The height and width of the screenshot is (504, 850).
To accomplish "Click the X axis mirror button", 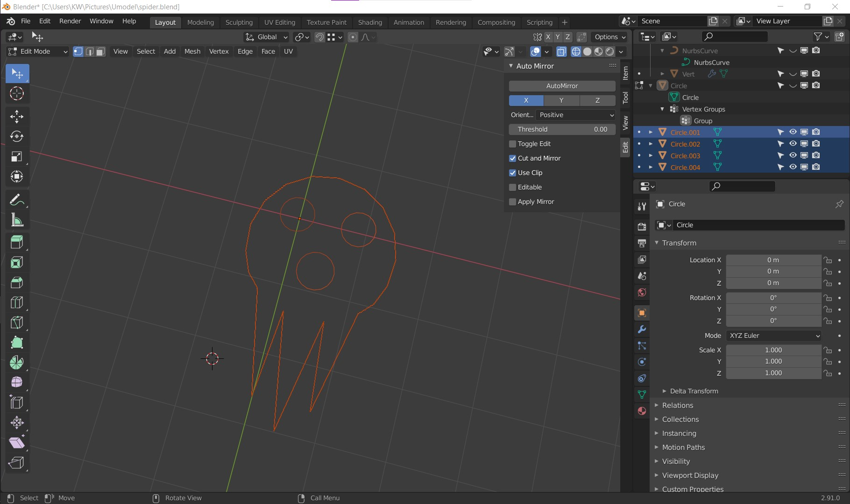I will pos(526,100).
